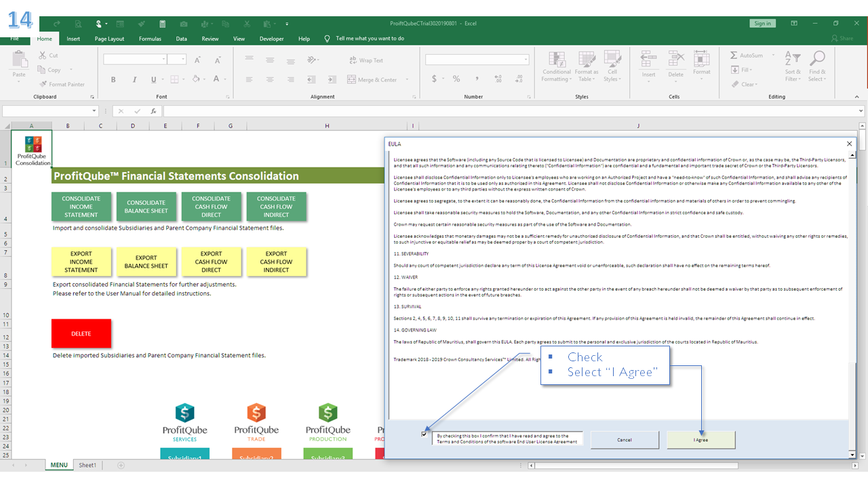Click I Agree in the EULA dialog

pos(701,440)
